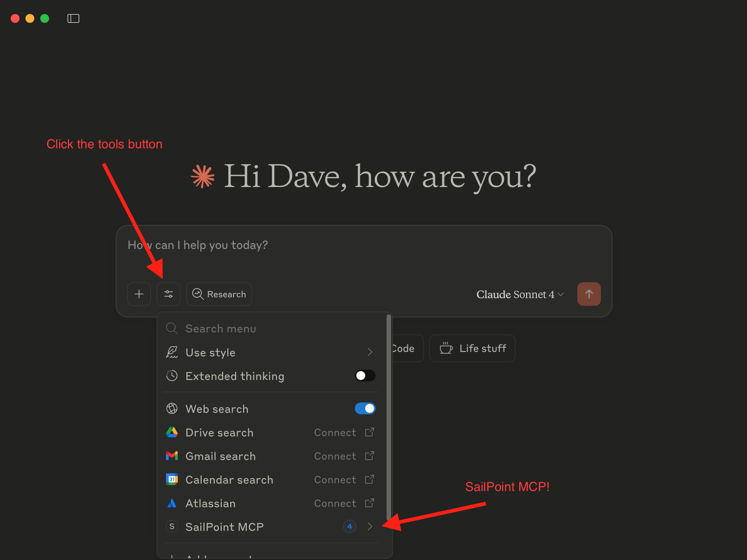Click the tools menu vertical scrollbar
This screenshot has height=560, width=747.
[388, 417]
